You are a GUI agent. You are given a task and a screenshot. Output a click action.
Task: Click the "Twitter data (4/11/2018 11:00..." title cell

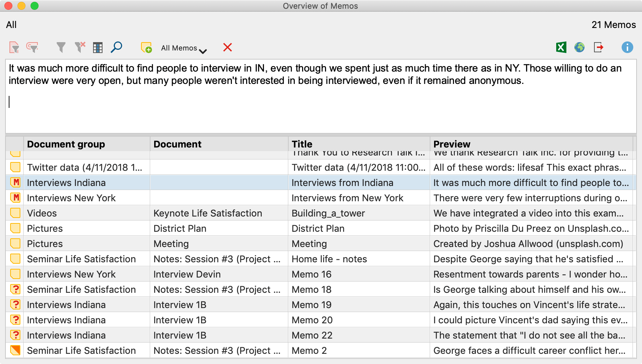[x=359, y=167]
